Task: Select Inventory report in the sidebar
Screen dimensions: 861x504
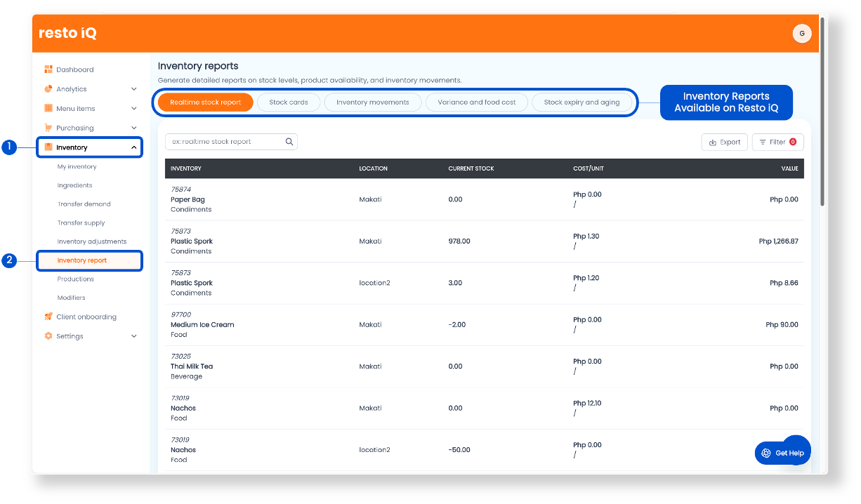Action: [82, 260]
